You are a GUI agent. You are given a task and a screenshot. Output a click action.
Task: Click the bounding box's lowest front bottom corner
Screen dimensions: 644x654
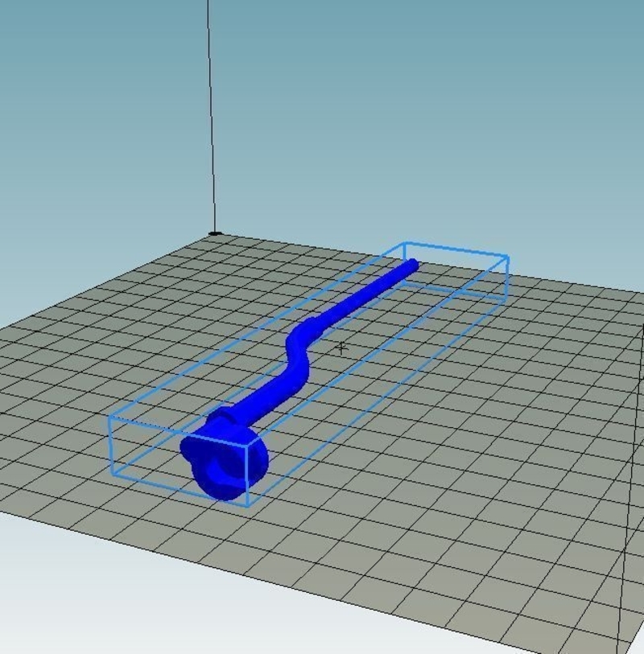(x=247, y=507)
